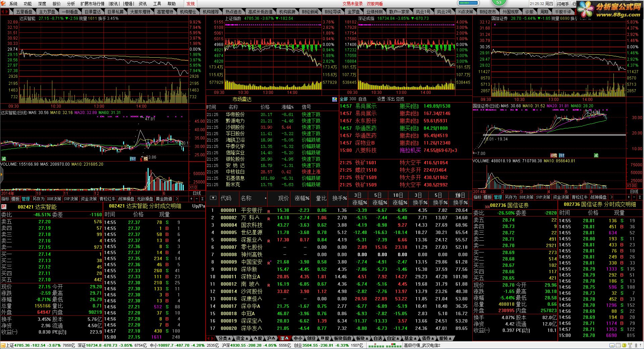Screen dimensions: 644x349
Task: Click the 发现 button
Action: [x=191, y=4]
